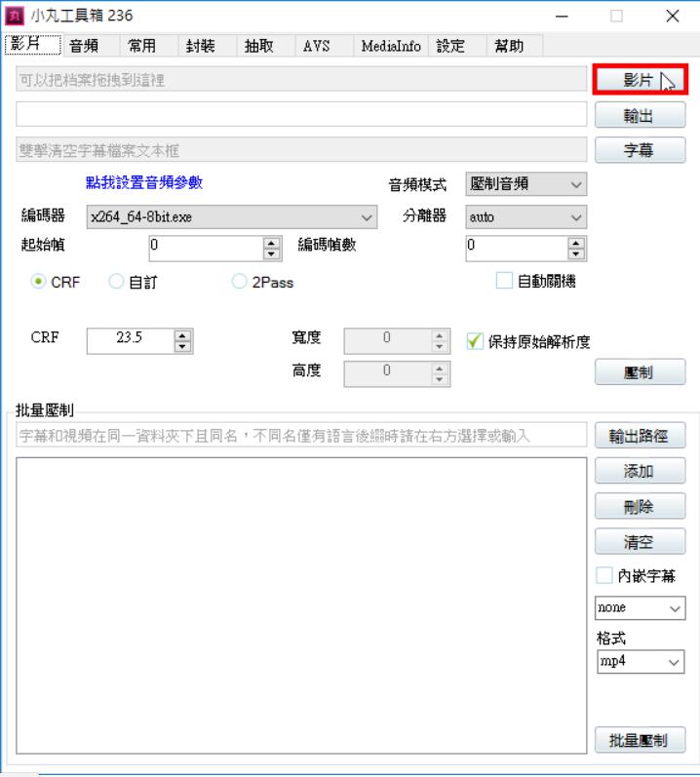
Task: Enable the 內嵌字幕 checkbox
Action: tap(603, 575)
